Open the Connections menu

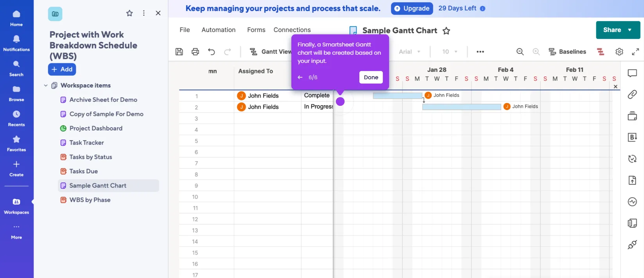(292, 30)
